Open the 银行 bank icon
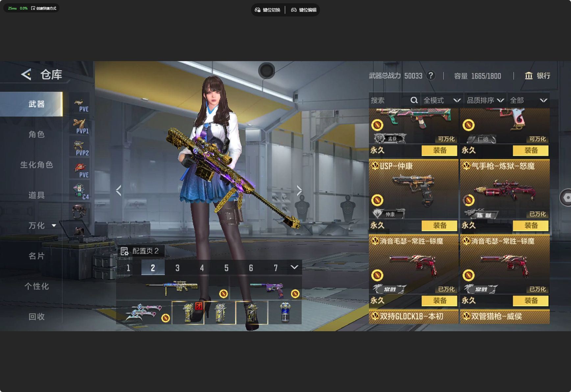The image size is (571, 392). point(529,76)
